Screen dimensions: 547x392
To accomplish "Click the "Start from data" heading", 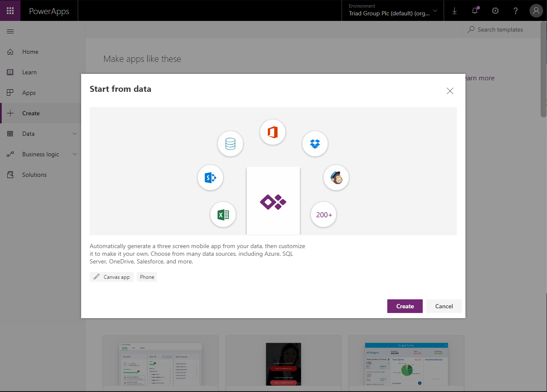I will pos(120,89).
